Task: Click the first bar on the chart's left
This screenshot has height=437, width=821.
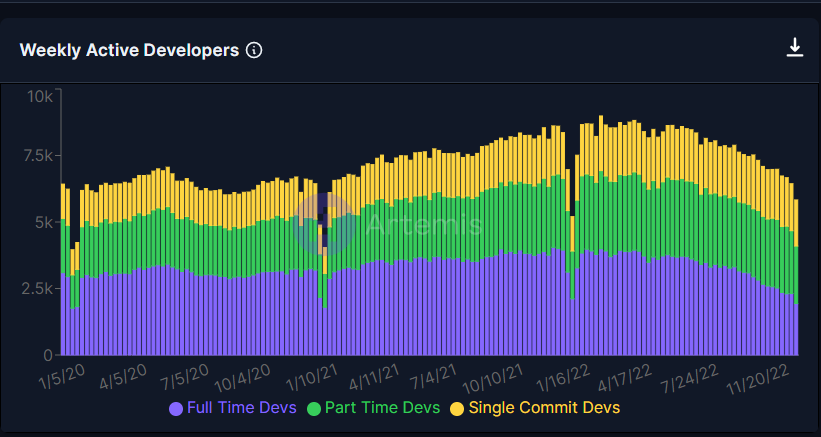Action: tap(62, 270)
